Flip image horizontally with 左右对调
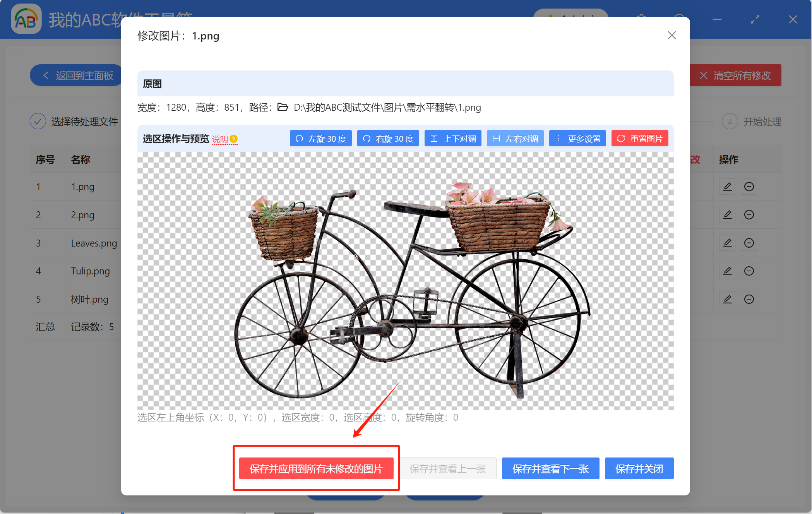Image resolution: width=812 pixels, height=514 pixels. click(515, 139)
